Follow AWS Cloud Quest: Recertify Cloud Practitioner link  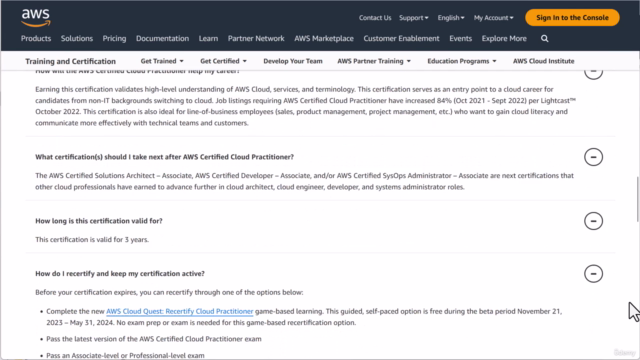[x=180, y=311]
